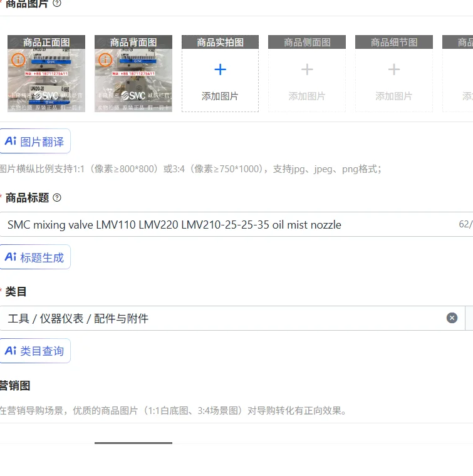Click the 商品实拍图 slot header label
This screenshot has width=473, height=476.
[x=220, y=42]
